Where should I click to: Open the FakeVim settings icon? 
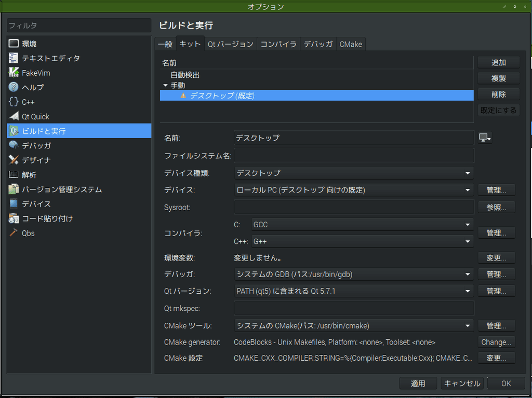14,73
